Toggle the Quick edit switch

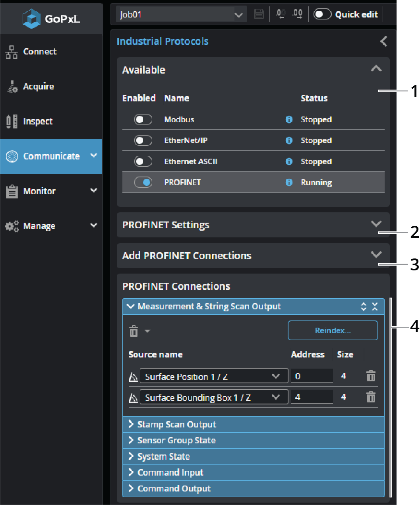pyautogui.click(x=322, y=15)
